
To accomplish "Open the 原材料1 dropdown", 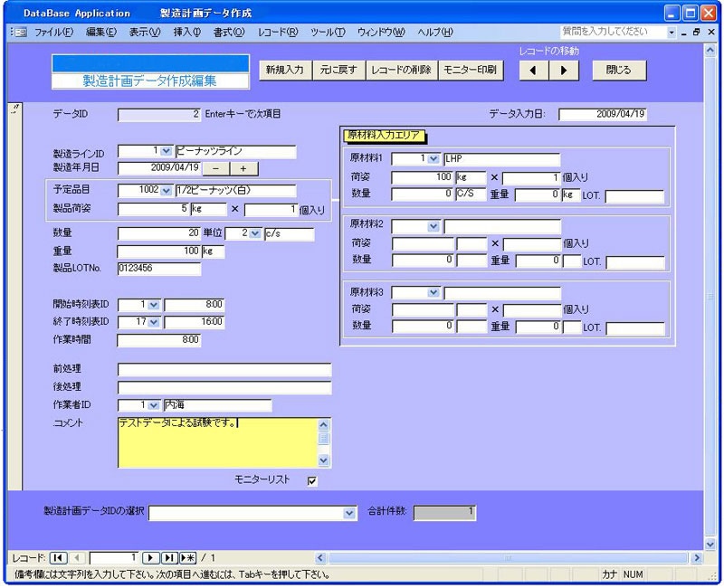I will click(x=433, y=159).
